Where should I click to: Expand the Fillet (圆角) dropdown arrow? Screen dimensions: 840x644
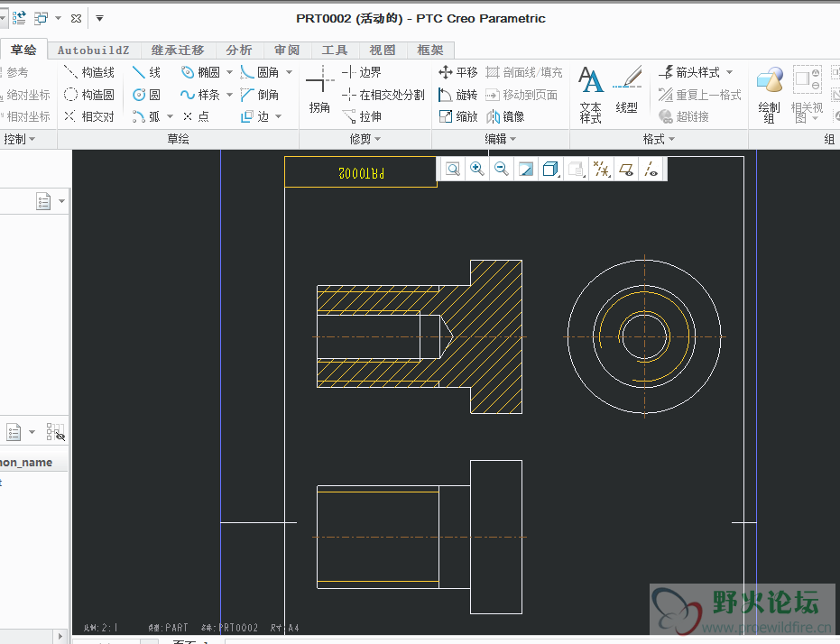(289, 72)
